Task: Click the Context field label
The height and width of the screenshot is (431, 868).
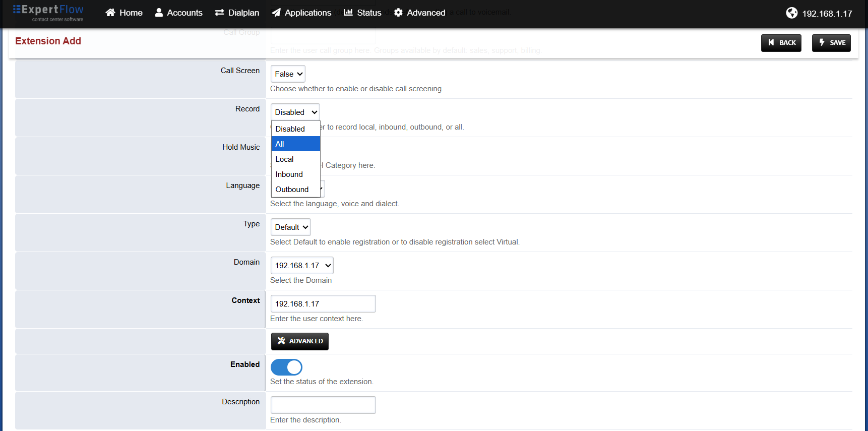Action: click(x=246, y=300)
